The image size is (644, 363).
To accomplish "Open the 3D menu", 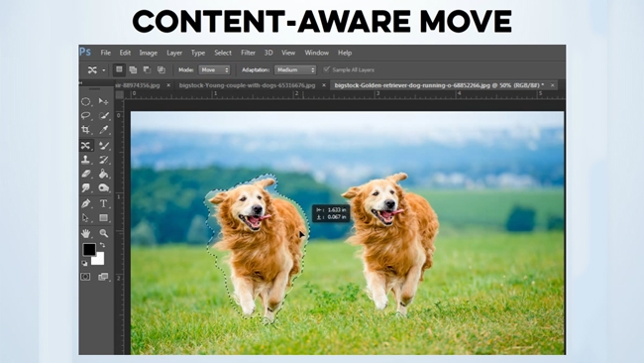I will click(x=268, y=53).
